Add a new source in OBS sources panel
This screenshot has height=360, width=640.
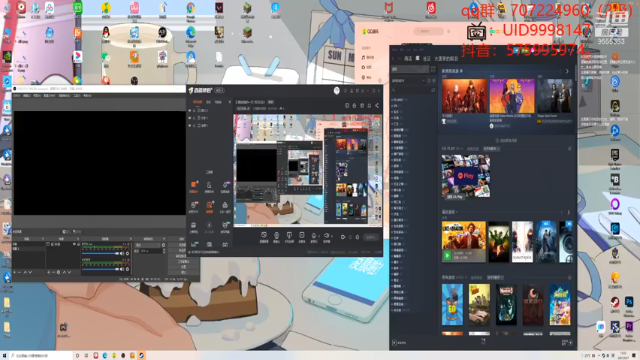(49, 272)
